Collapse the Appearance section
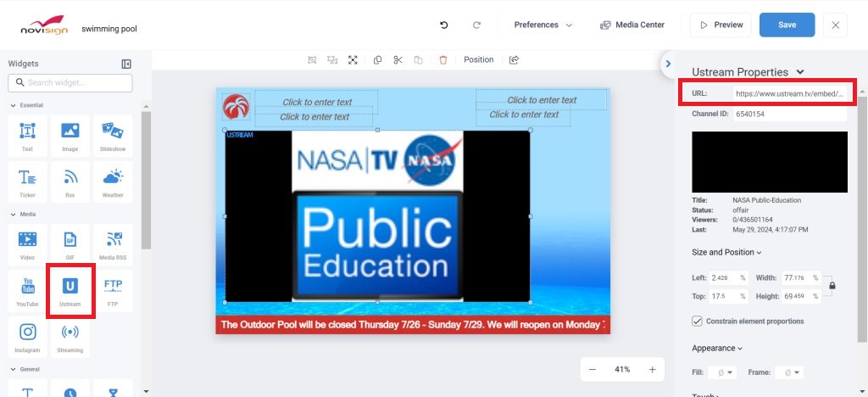The width and height of the screenshot is (868, 397). coord(717,349)
